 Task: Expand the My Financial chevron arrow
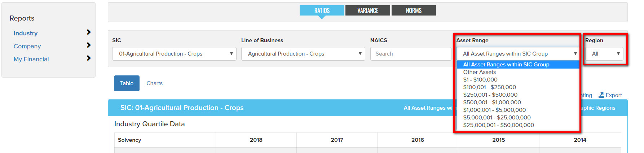tap(89, 58)
